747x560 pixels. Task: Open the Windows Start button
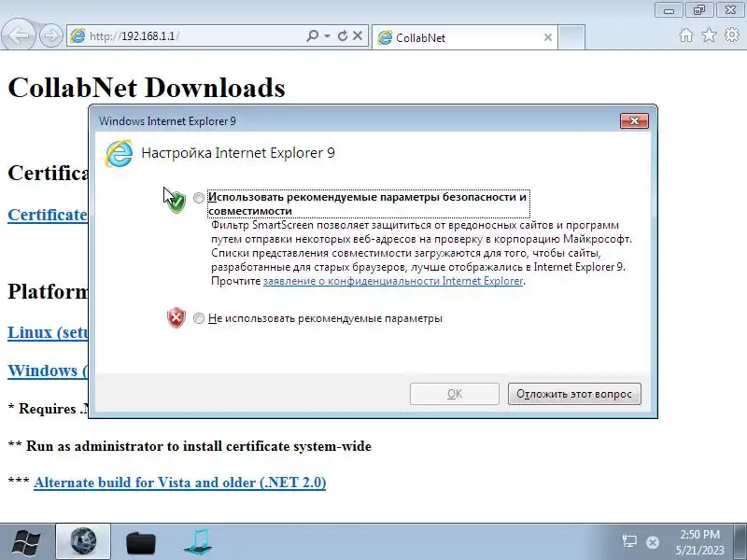point(27,542)
